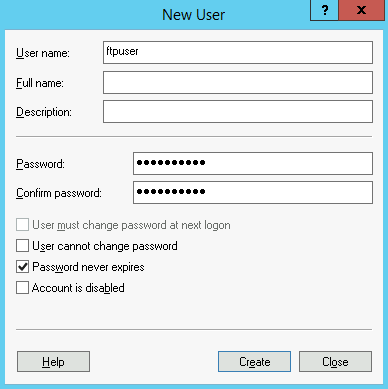The image size is (388, 389).
Task: Click the question mark help icon
Action: tap(324, 10)
